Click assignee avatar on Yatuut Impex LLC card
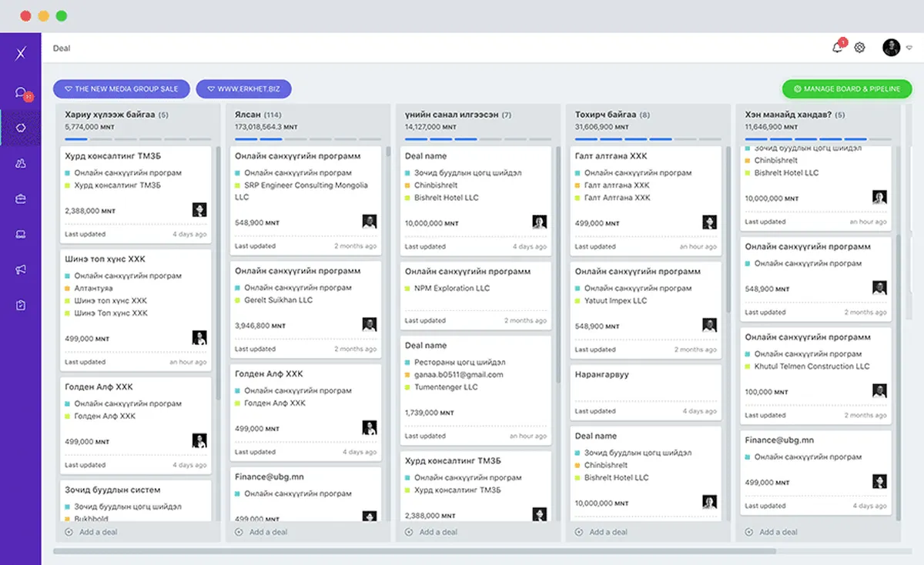The image size is (924, 565). [x=709, y=325]
